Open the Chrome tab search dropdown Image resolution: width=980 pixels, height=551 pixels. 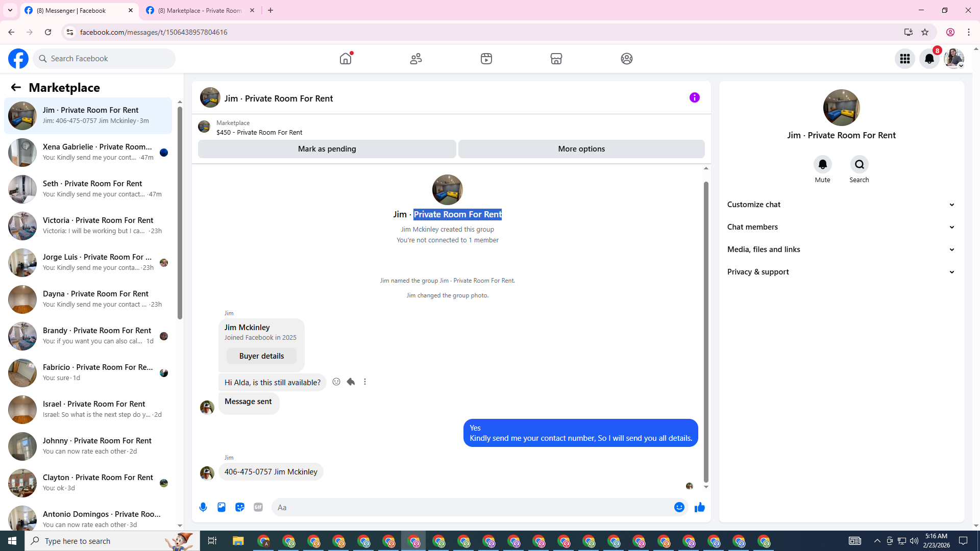click(x=10, y=10)
